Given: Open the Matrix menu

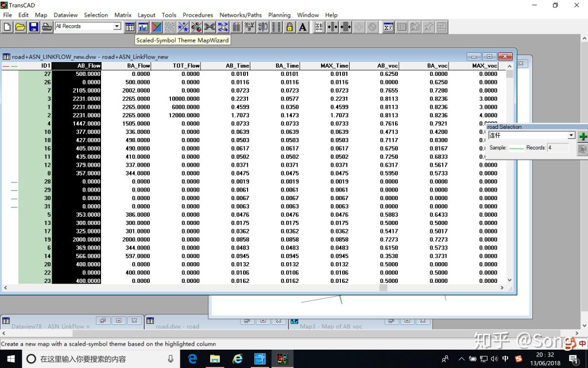Looking at the screenshot, I should (x=123, y=15).
